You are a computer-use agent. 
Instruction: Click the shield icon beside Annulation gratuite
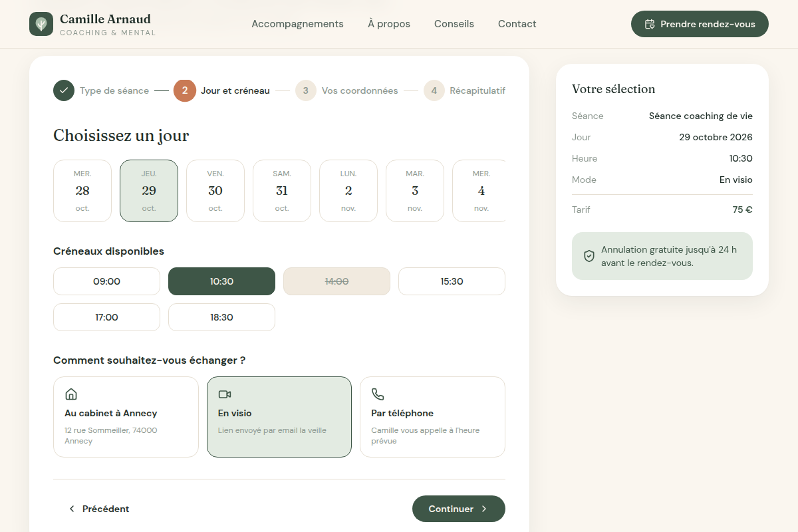(589, 256)
